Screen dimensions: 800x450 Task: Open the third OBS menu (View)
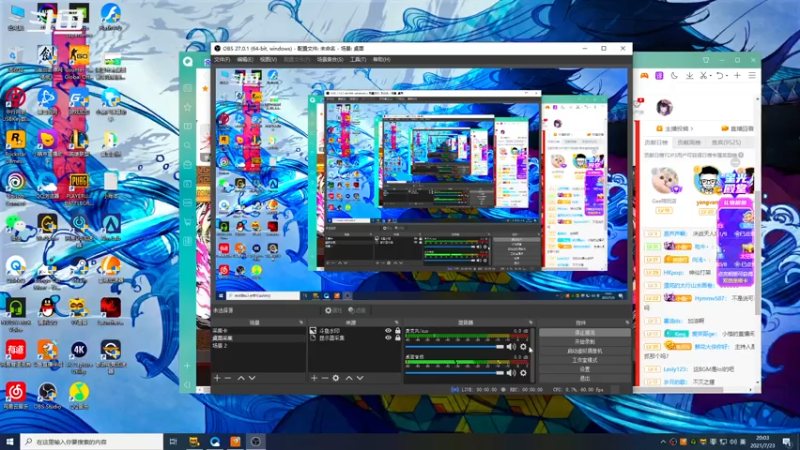268,60
